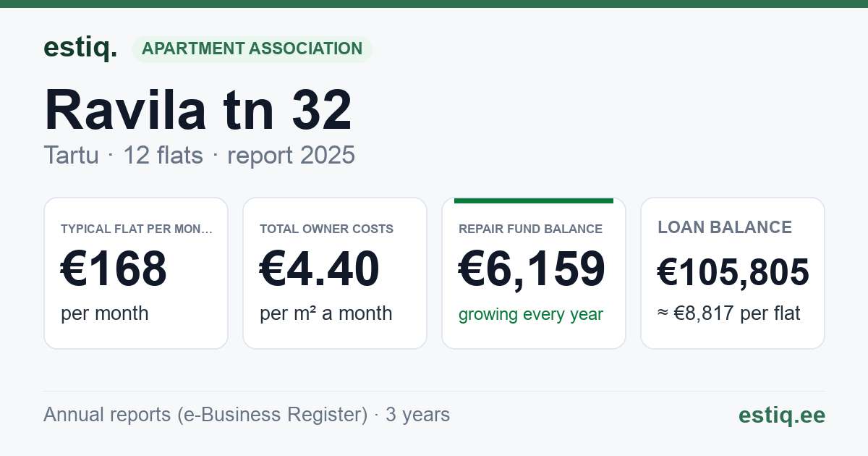Open the Total owner costs card
Image resolution: width=868 pixels, height=456 pixels.
click(335, 273)
